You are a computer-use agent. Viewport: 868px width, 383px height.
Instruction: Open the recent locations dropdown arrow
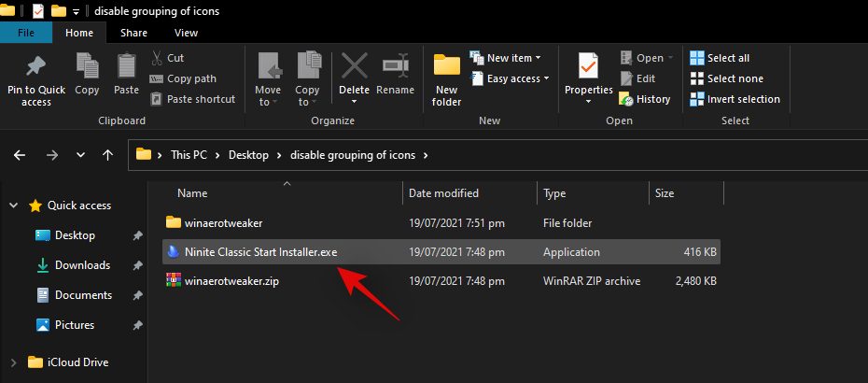point(80,155)
